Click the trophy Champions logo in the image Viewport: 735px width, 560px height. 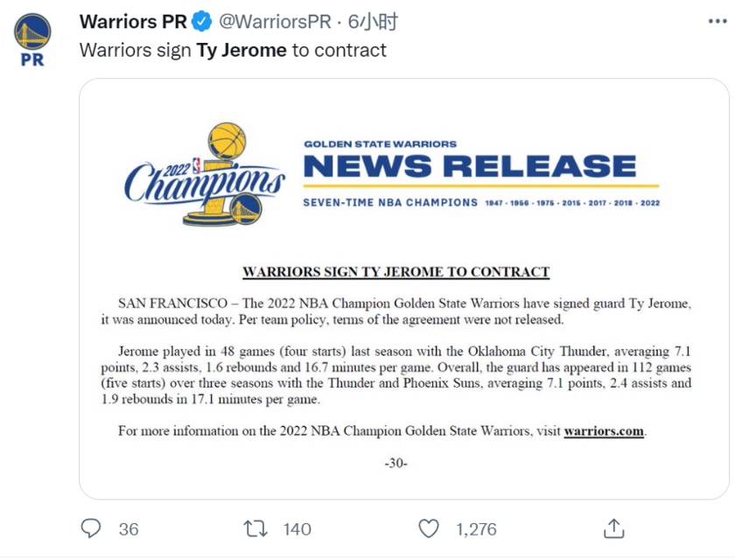206,177
